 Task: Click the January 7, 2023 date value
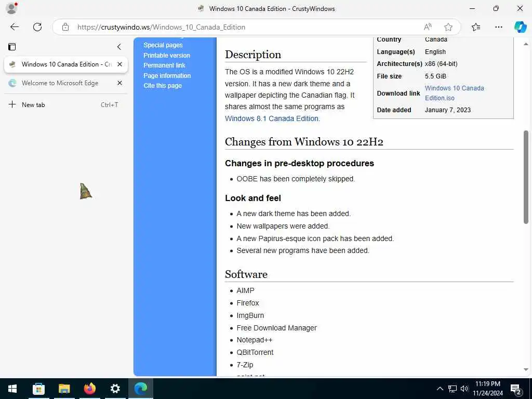click(x=447, y=110)
